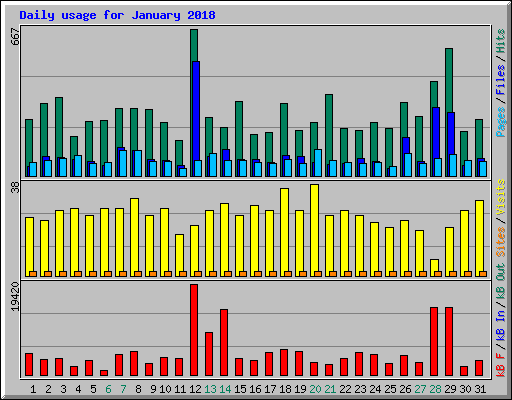Click the yellow "Visits" legend label

tap(501, 198)
